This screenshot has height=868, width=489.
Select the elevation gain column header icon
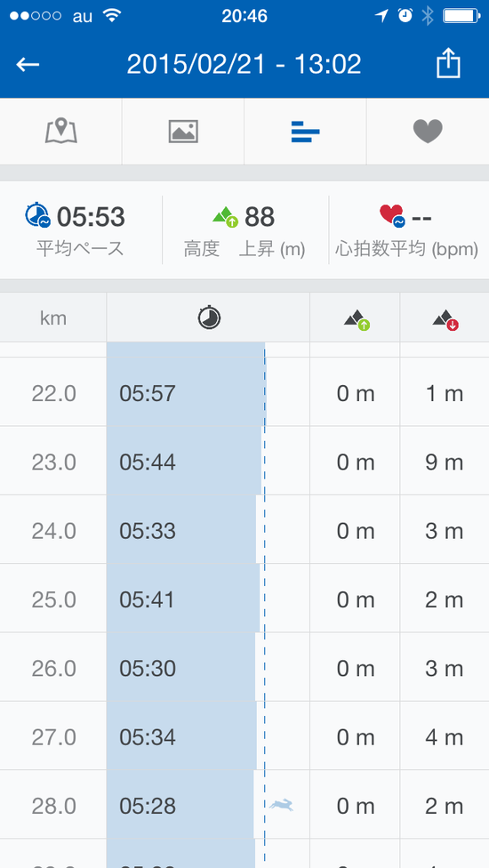(x=357, y=320)
